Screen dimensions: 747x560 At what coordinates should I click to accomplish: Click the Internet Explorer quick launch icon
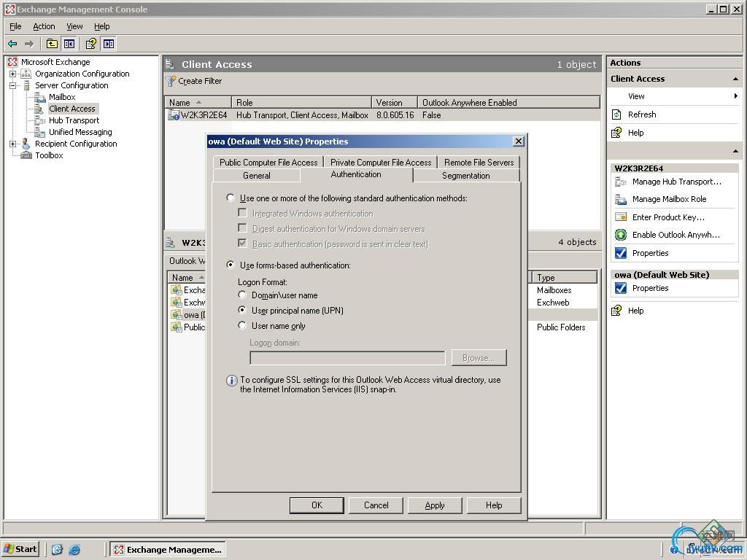(x=74, y=550)
